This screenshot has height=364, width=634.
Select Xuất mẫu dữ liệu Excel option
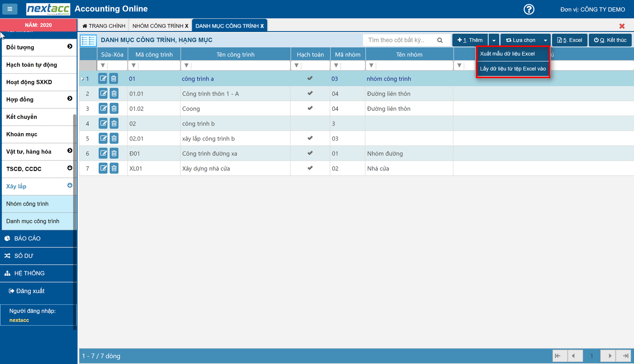coord(507,54)
